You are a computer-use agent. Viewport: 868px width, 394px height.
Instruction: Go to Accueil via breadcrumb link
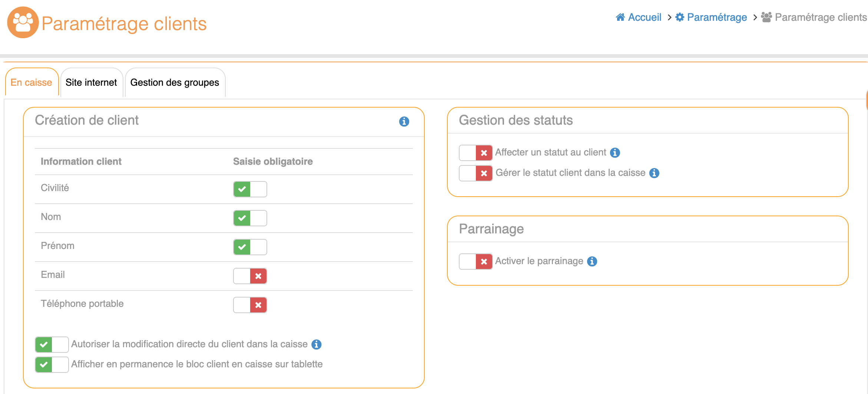645,17
